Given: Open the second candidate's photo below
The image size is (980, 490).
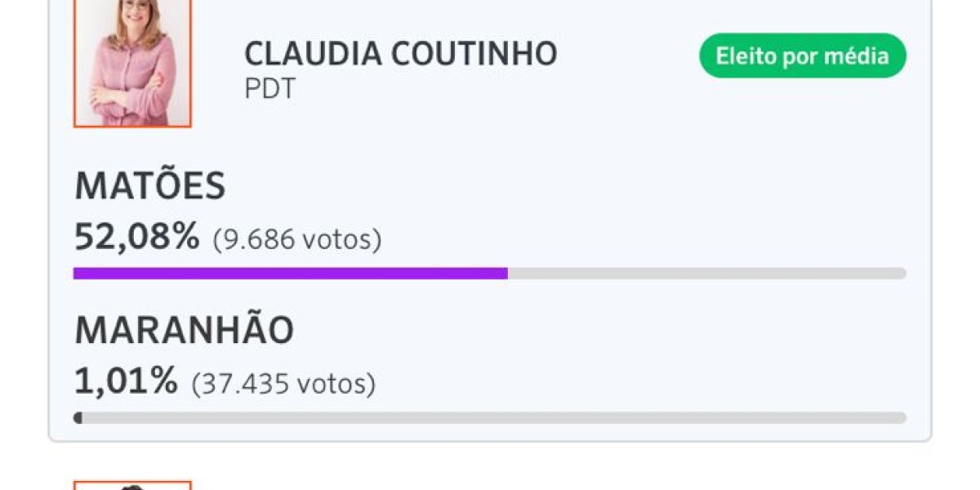Looking at the screenshot, I should pos(132,484).
